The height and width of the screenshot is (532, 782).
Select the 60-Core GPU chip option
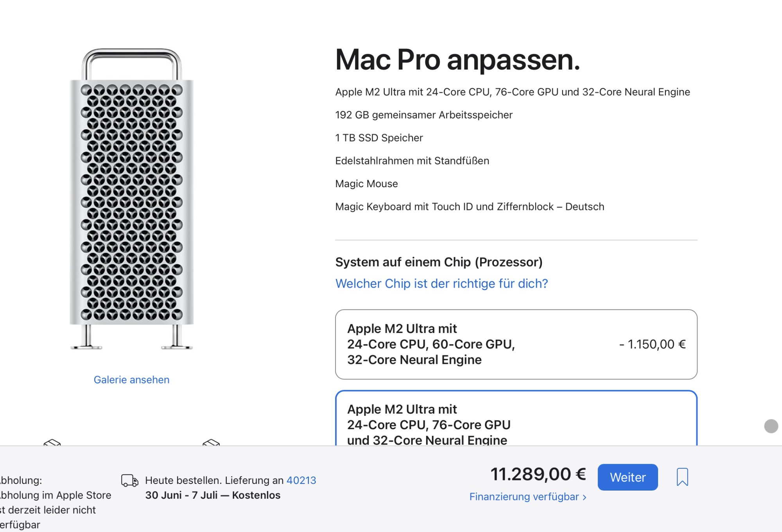coord(516,344)
